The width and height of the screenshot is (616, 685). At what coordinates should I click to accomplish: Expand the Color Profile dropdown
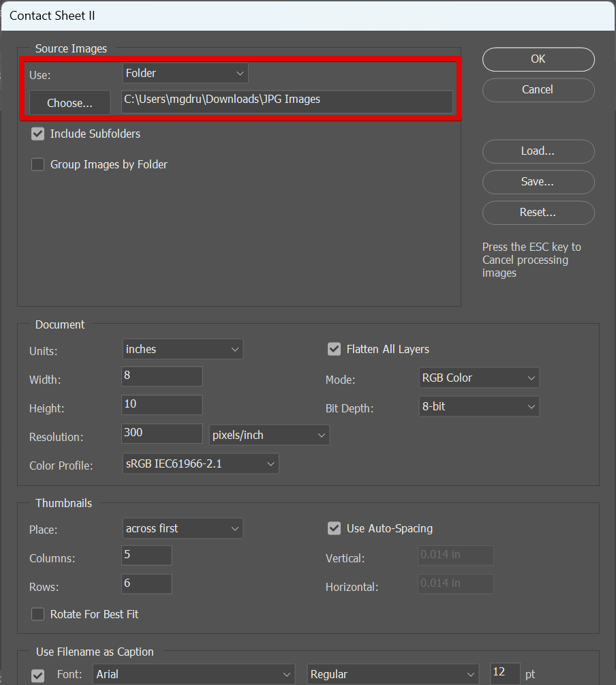click(x=200, y=464)
